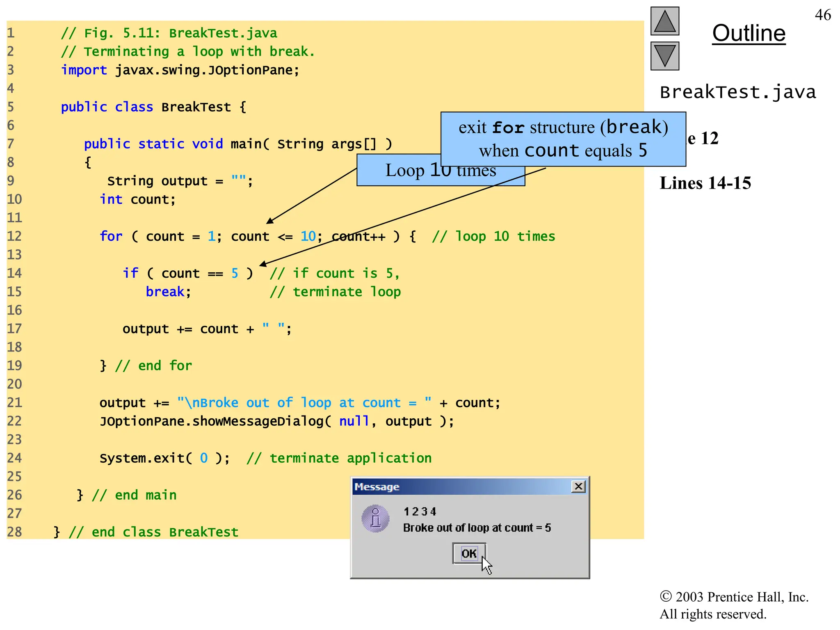Click the OK button in Message dialog
Screen dimensions: 840x630
tap(469, 553)
